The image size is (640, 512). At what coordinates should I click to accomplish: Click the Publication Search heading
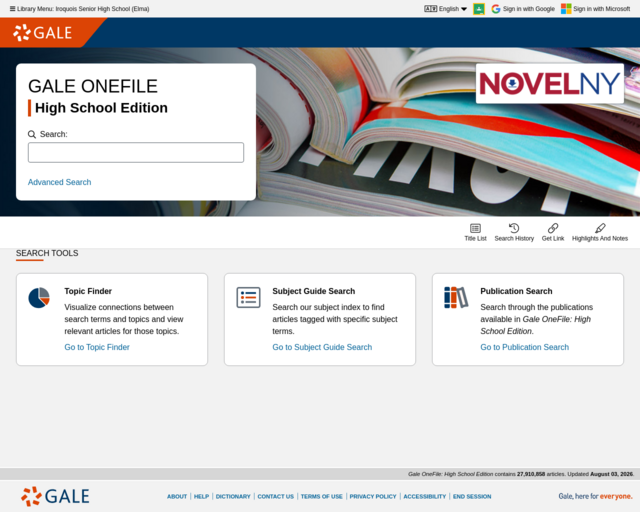pyautogui.click(x=516, y=291)
